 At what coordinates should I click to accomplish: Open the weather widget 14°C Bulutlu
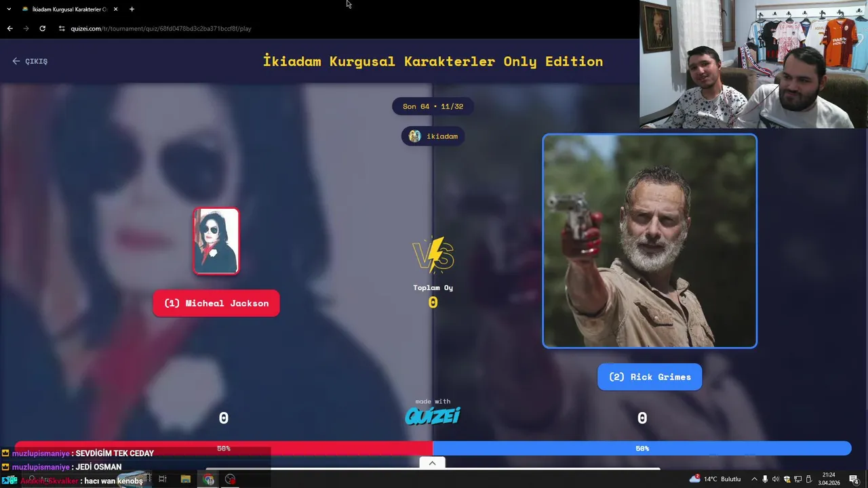(716, 479)
